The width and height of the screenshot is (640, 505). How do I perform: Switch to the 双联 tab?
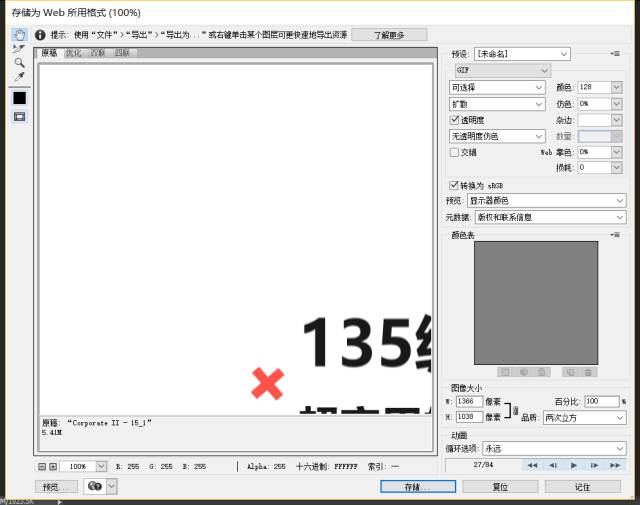click(98, 53)
